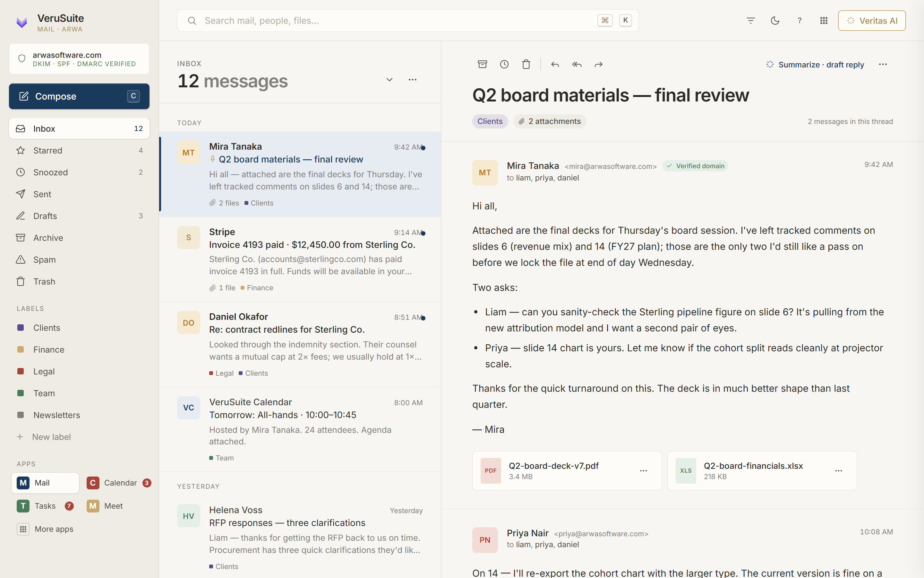The width and height of the screenshot is (924, 578).
Task: Open Helena Voss RFP responses email
Action: [300, 537]
